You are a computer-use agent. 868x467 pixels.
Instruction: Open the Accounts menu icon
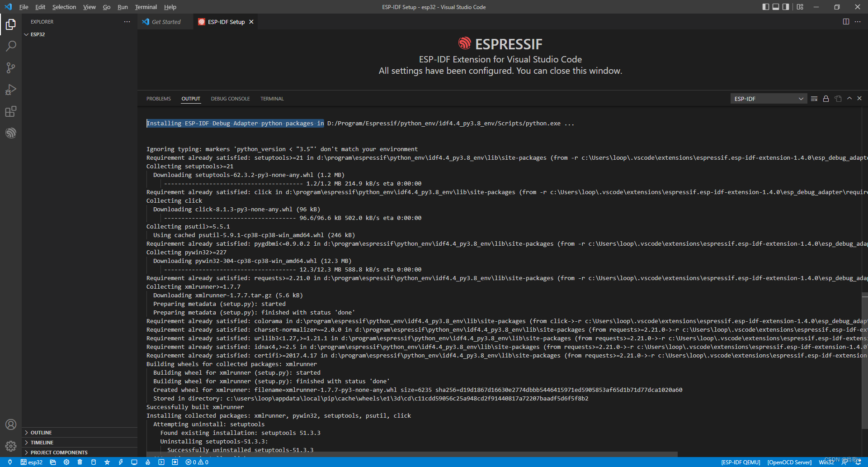point(11,424)
